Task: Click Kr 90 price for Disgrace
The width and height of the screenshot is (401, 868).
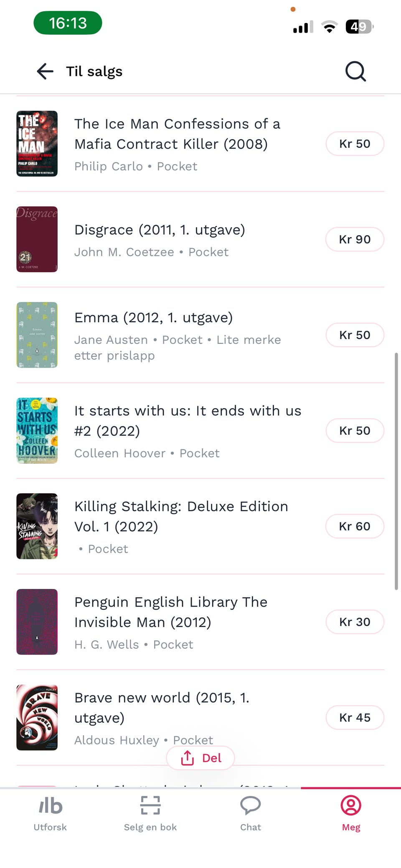Action: pos(355,239)
